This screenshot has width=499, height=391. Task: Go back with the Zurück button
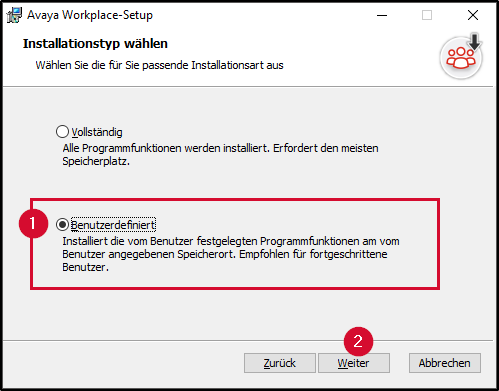point(280,363)
